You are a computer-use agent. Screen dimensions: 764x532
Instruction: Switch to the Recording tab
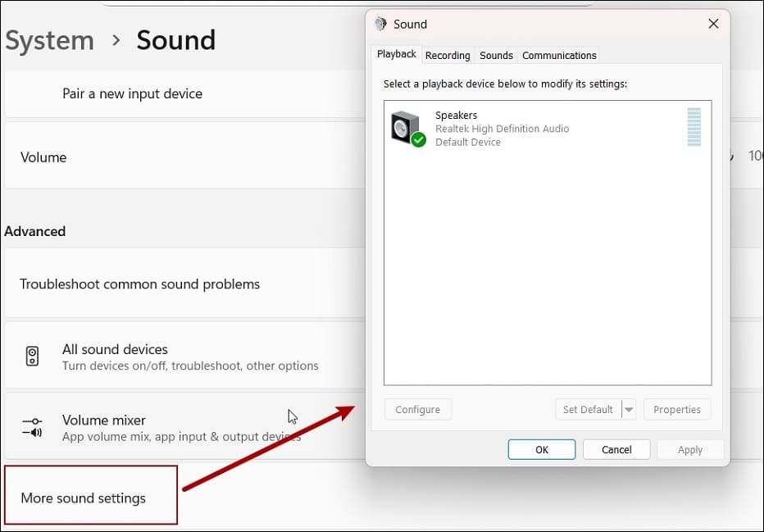pos(448,55)
